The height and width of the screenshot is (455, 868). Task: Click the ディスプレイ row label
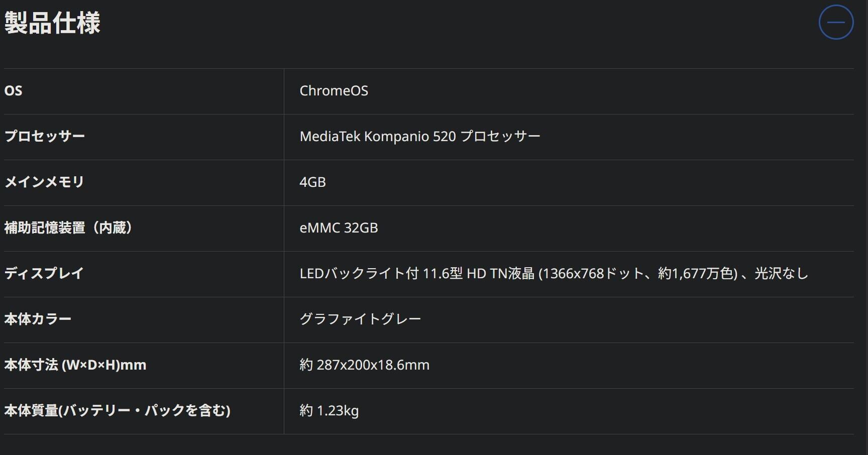coord(44,274)
